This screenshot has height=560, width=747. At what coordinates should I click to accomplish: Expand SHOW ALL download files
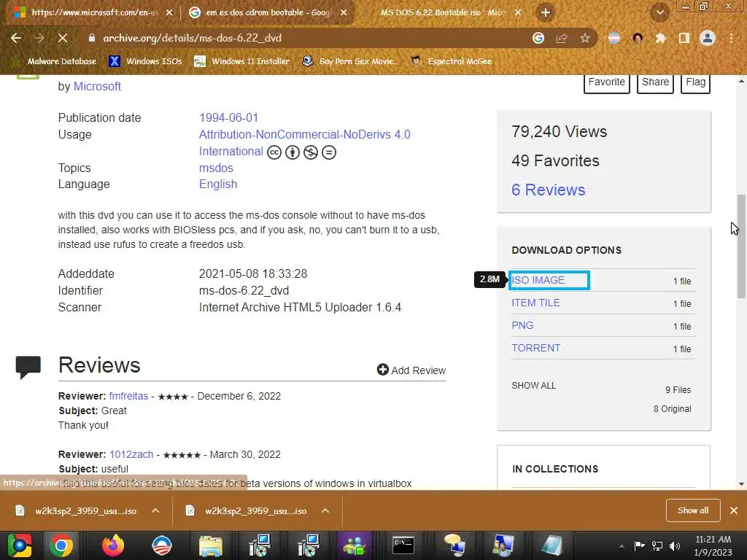click(533, 386)
